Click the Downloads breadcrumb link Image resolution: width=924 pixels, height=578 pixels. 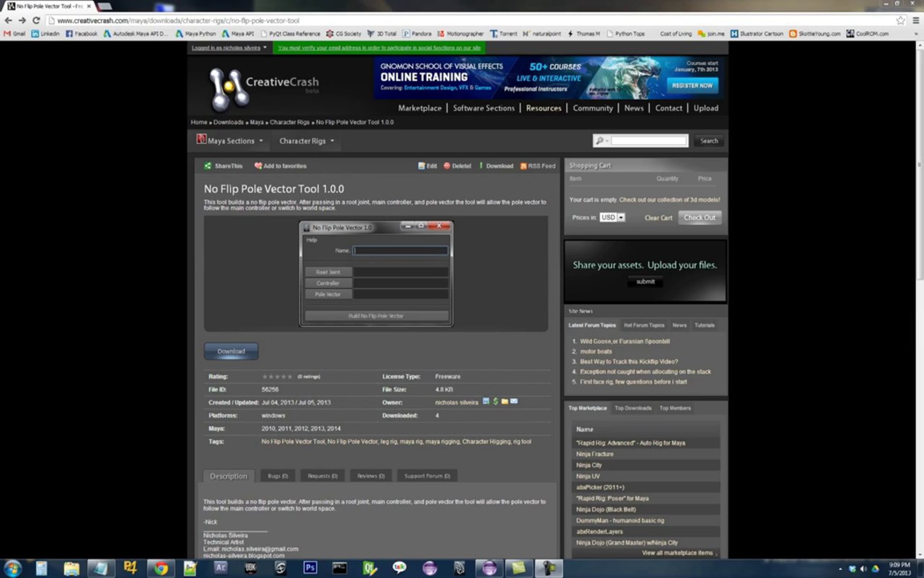coord(228,122)
